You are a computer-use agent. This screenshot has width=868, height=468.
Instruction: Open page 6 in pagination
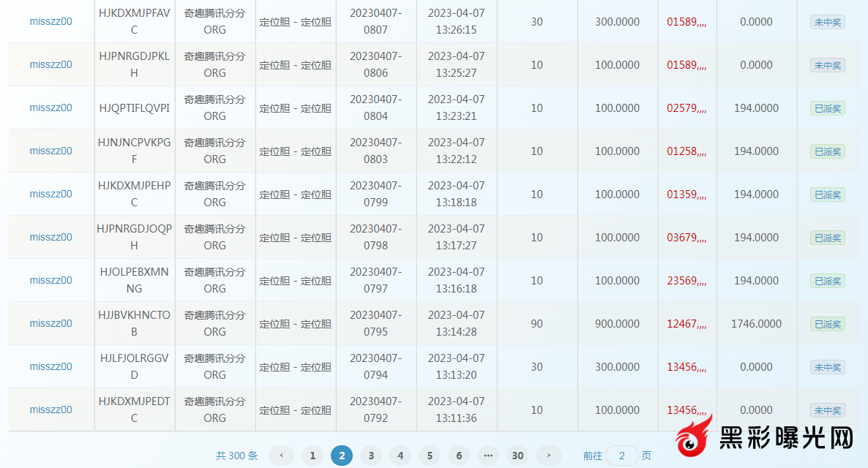(x=459, y=456)
